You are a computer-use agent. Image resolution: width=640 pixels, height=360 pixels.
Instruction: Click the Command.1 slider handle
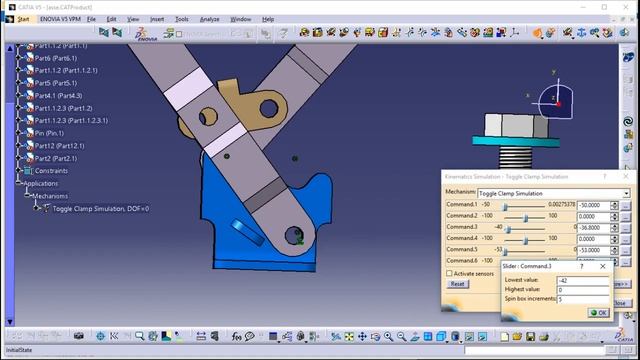pyautogui.click(x=505, y=207)
